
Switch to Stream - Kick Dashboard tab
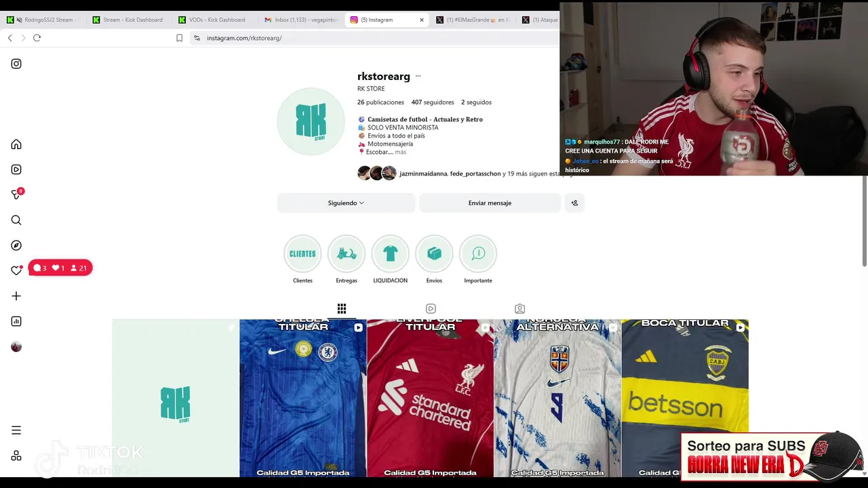coord(129,20)
